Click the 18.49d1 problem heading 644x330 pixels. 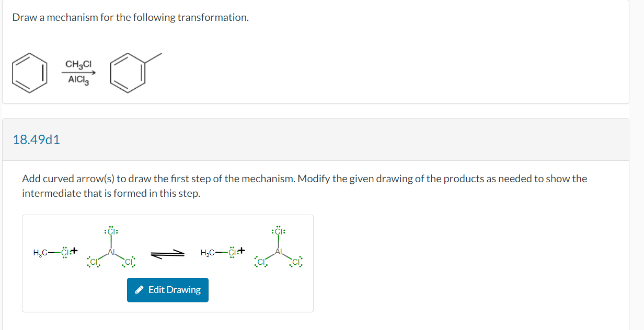tap(37, 139)
